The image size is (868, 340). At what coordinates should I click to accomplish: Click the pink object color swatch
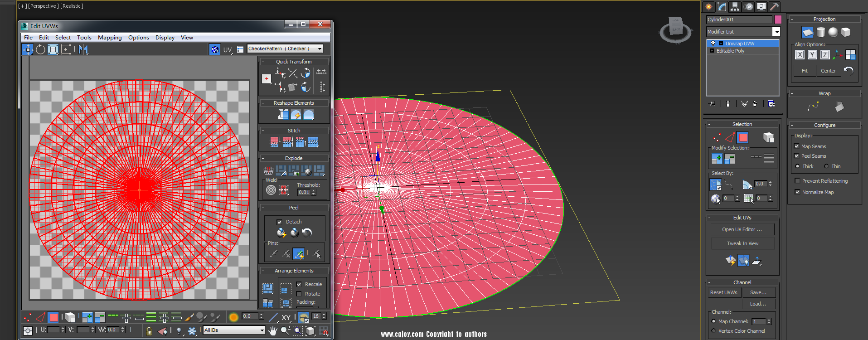(x=778, y=19)
